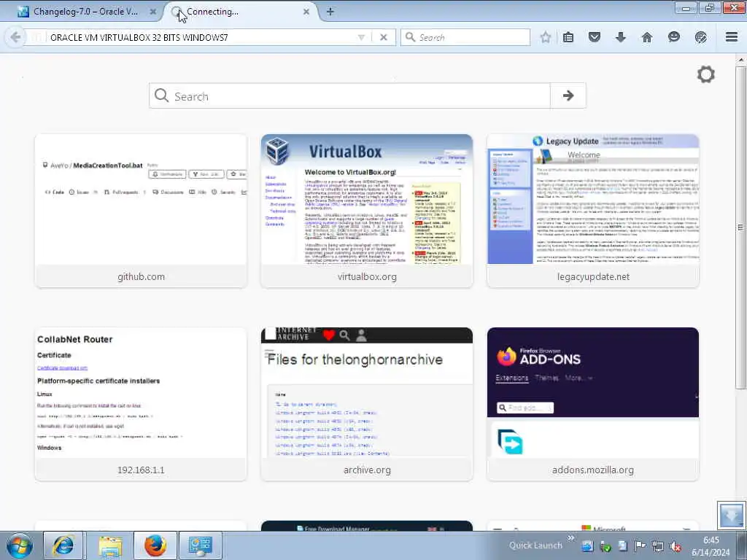Open the Pocket icon in toolbar
747x560 pixels.
click(595, 37)
